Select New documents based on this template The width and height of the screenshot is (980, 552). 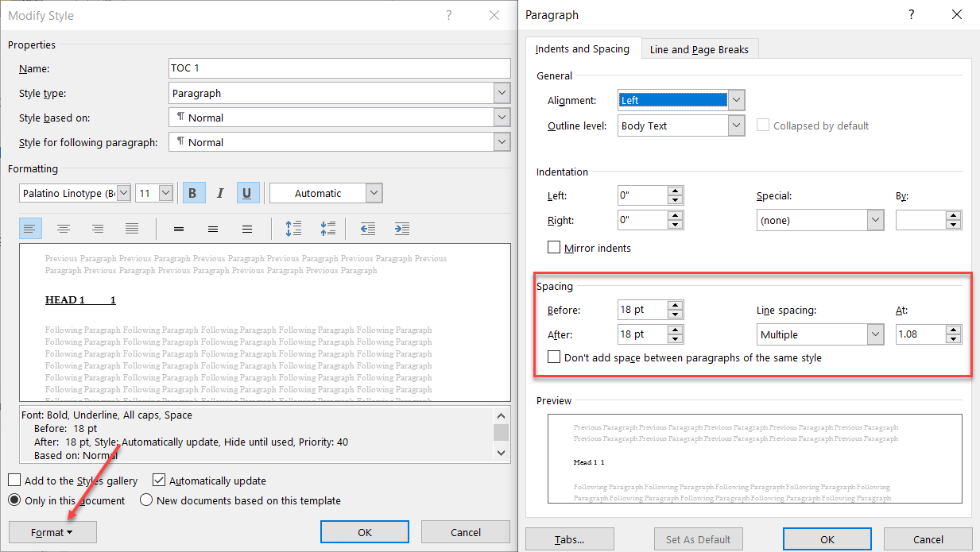click(241, 500)
